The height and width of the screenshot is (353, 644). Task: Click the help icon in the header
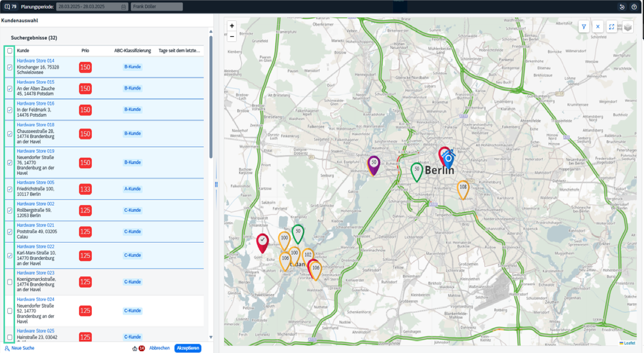tap(634, 7)
